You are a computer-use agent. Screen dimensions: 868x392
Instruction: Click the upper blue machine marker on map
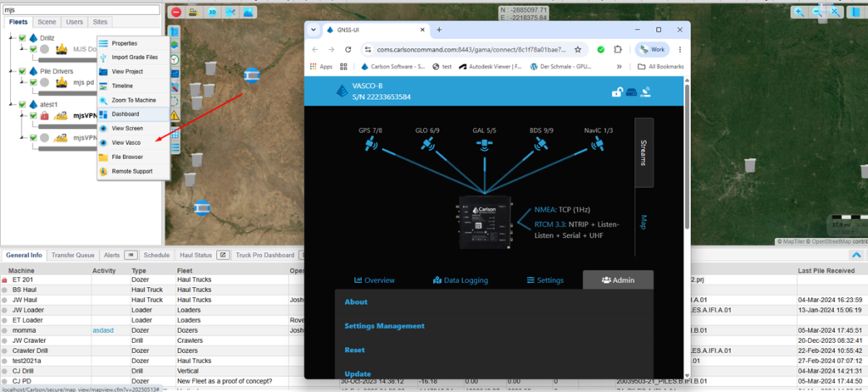click(x=252, y=75)
